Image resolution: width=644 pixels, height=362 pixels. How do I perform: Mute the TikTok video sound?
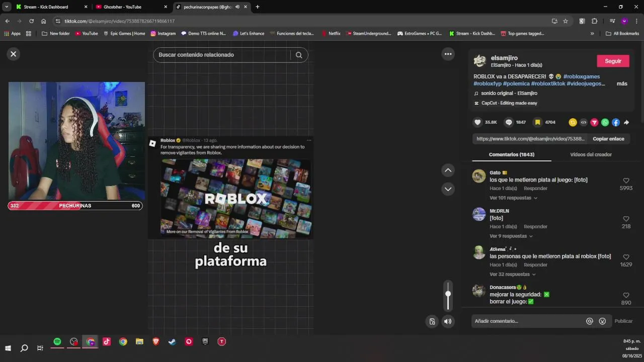[x=448, y=321]
